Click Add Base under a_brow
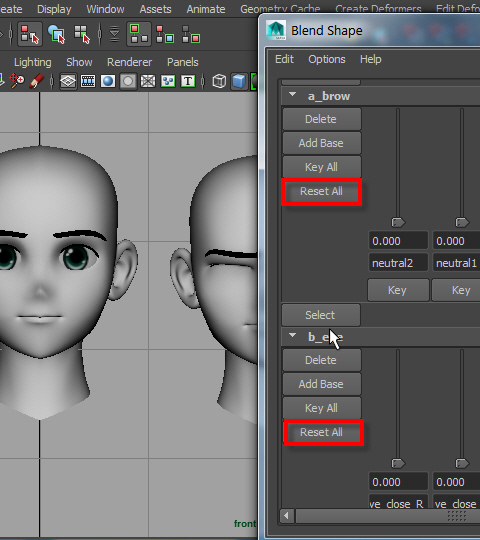 (322, 143)
